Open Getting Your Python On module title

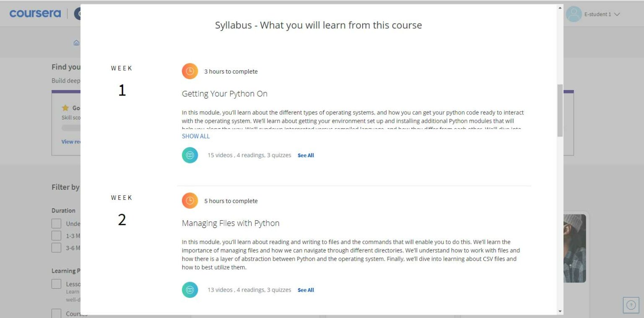coord(224,93)
